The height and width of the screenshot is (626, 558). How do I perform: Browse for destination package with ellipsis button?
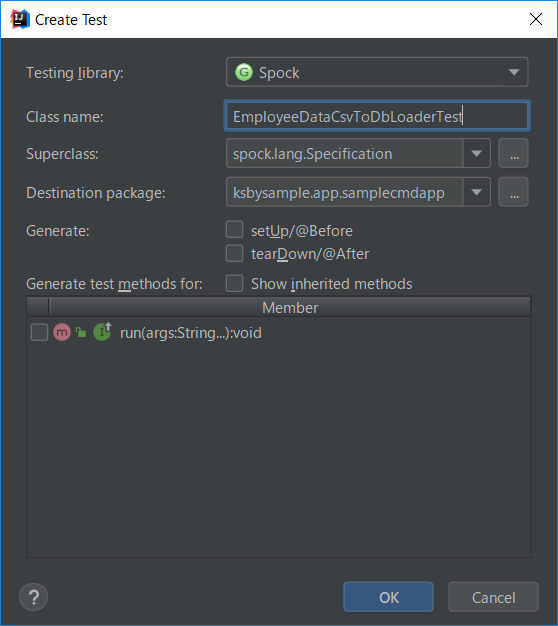(514, 192)
